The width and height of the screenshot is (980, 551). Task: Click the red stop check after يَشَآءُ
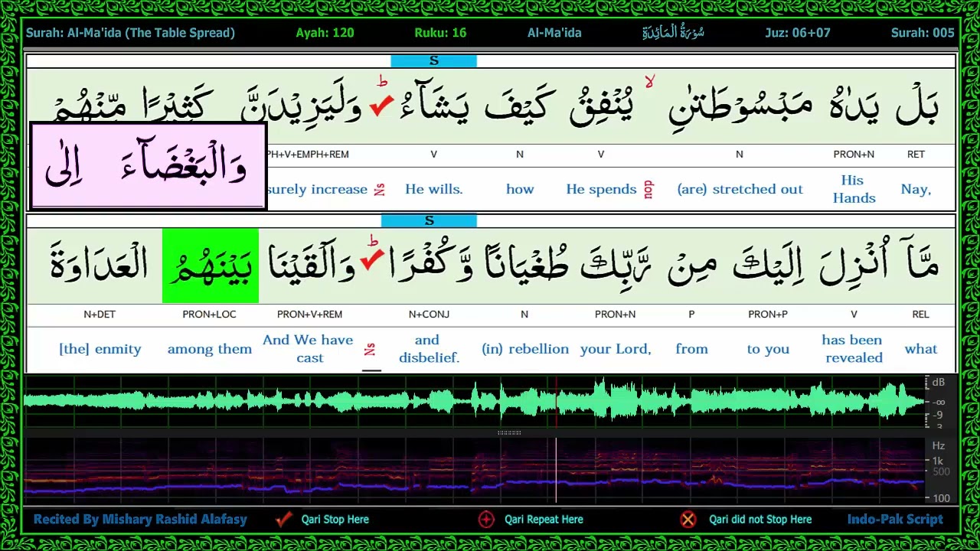pos(381,106)
